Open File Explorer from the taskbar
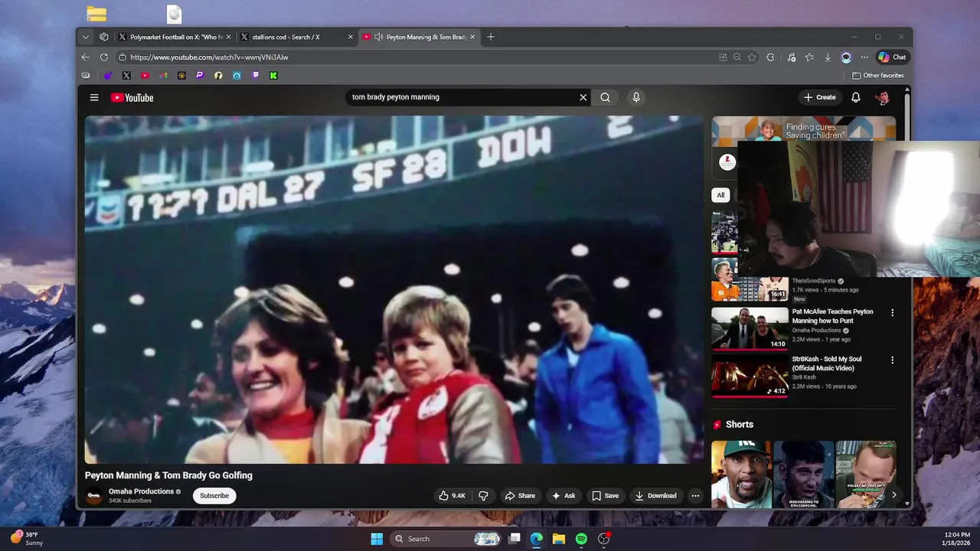 (x=559, y=539)
